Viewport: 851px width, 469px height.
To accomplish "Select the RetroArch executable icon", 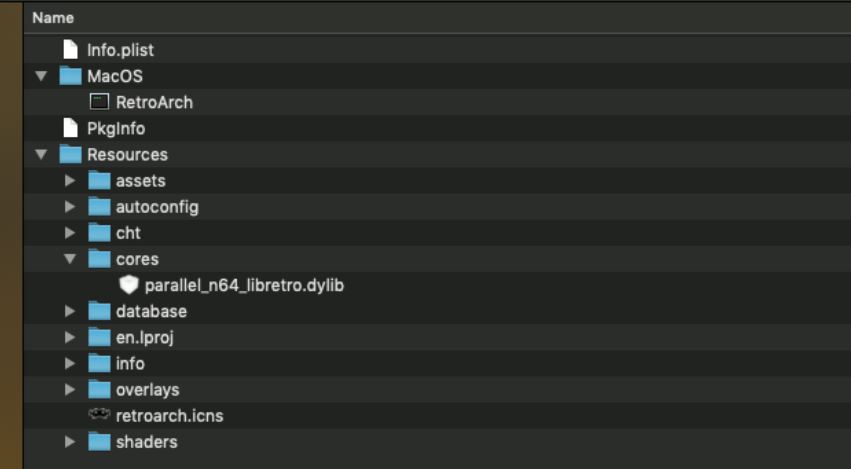I will (99, 102).
